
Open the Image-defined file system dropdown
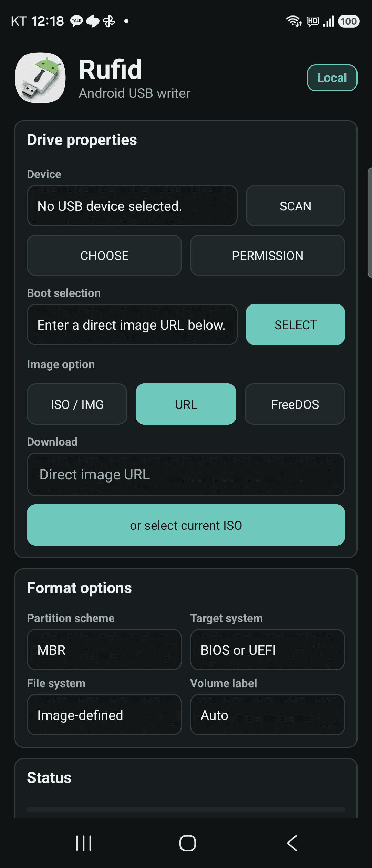point(104,715)
